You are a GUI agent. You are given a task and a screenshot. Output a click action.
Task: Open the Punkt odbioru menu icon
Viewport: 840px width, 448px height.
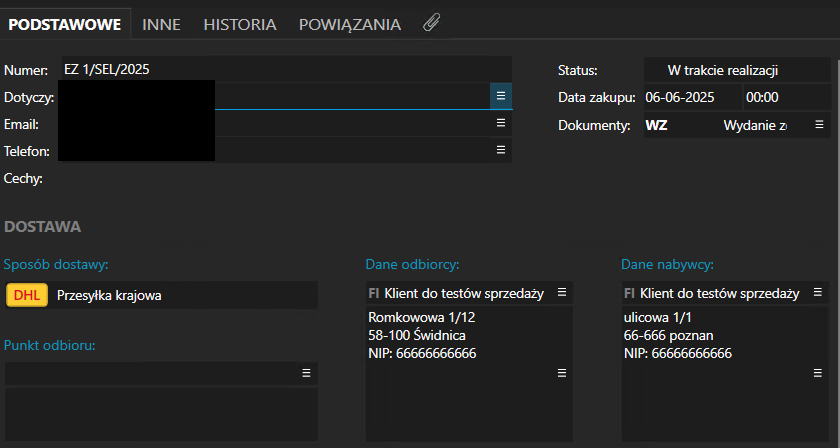pyautogui.click(x=307, y=372)
